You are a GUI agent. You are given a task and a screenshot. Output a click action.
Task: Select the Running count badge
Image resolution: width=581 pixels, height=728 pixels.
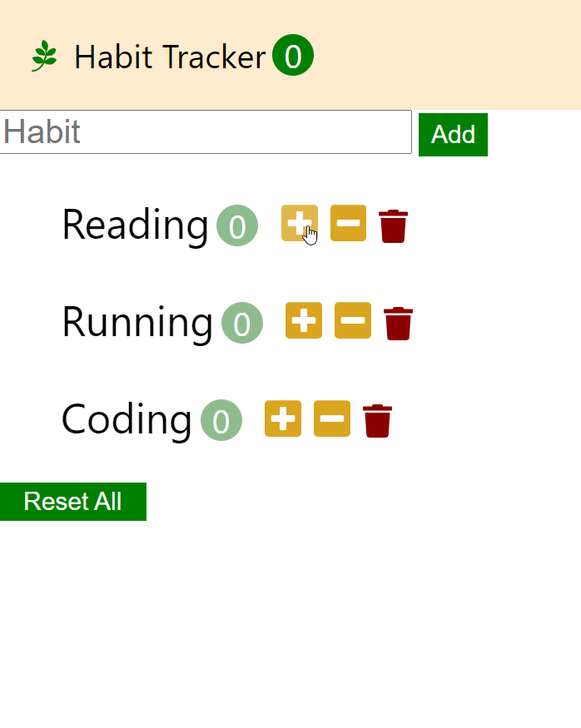242,324
